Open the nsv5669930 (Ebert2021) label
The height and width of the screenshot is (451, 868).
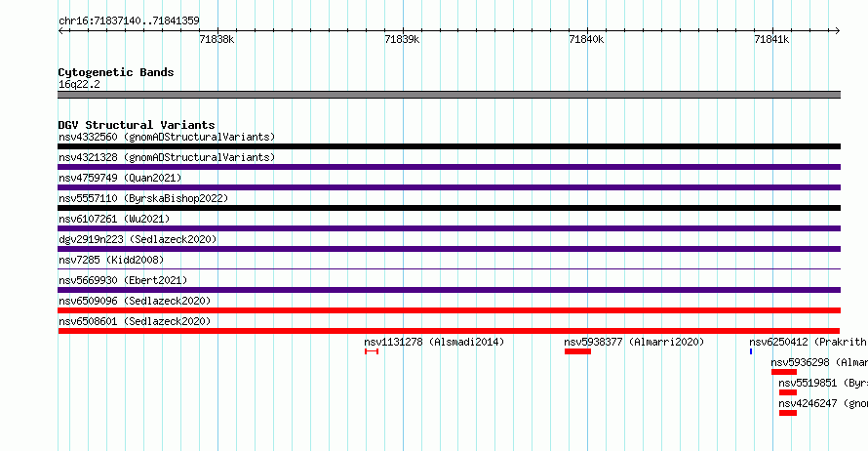point(123,280)
